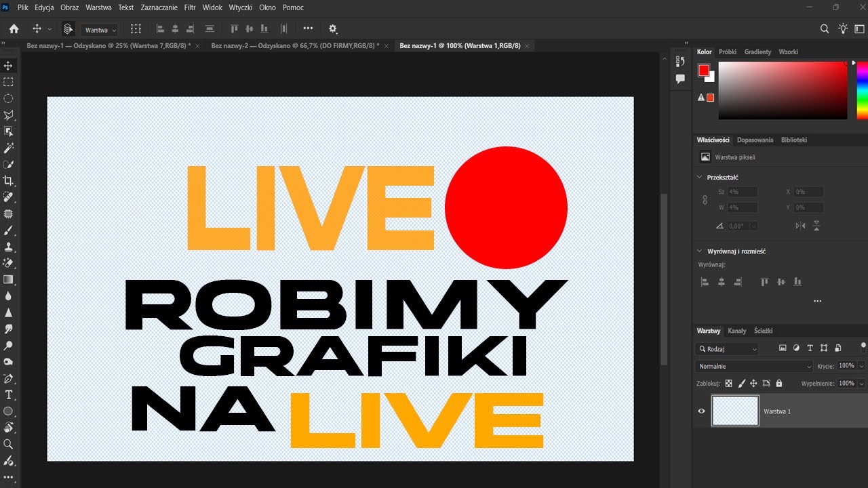Click flip vertical in Properties panel
The width and height of the screenshot is (868, 488).
816,226
